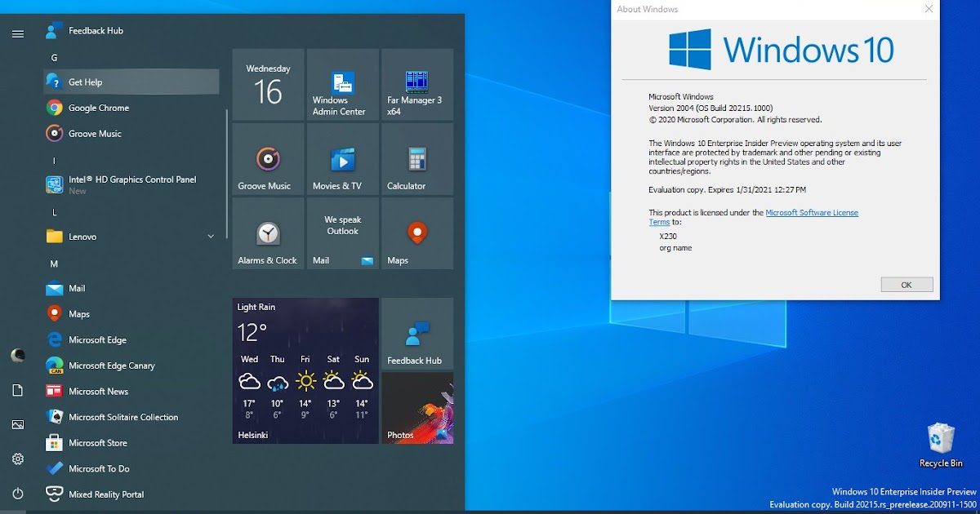Click the letter M section header
The width and height of the screenshot is (980, 514).
(x=54, y=263)
